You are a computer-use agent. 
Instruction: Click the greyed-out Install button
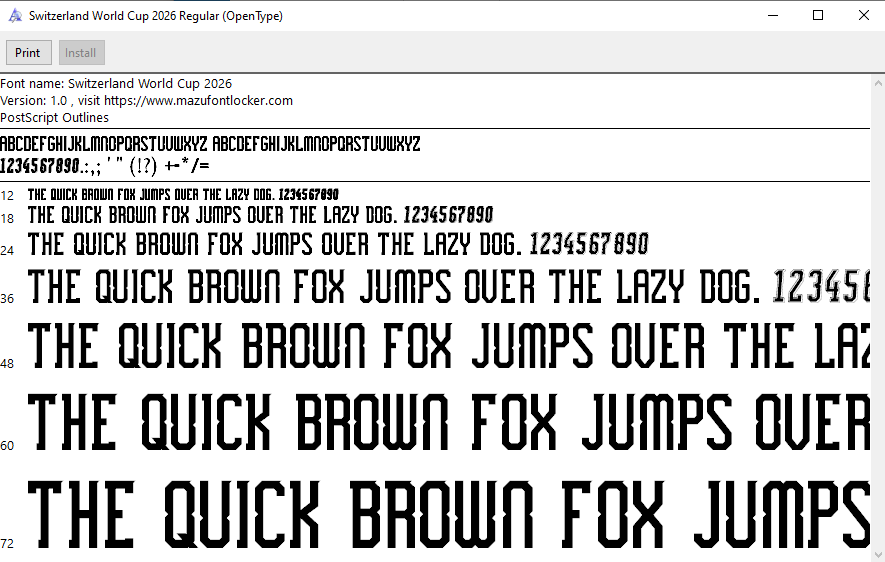(x=81, y=53)
